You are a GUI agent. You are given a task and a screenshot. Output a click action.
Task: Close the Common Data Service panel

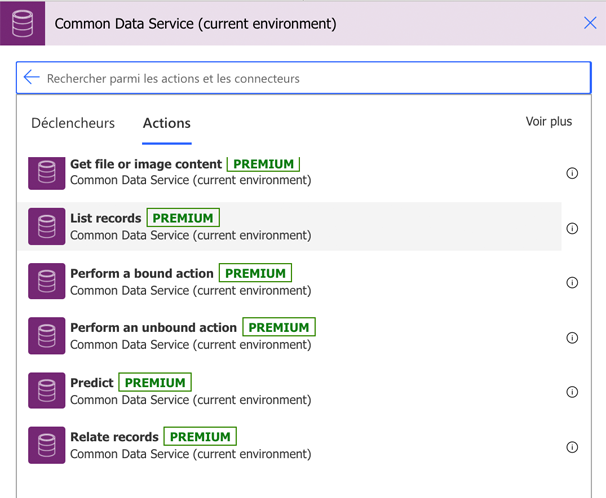(590, 23)
